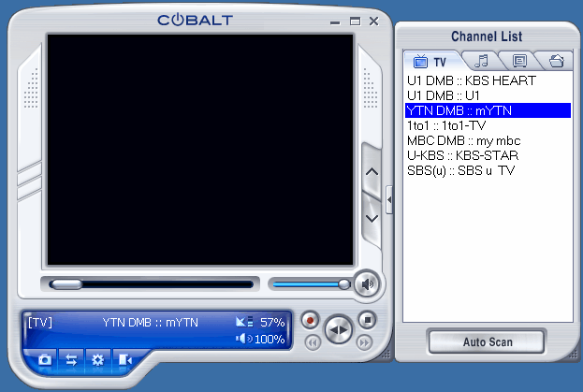Image resolution: width=583 pixels, height=392 pixels.
Task: Click the signal strength 57% indicator
Action: pyautogui.click(x=260, y=322)
